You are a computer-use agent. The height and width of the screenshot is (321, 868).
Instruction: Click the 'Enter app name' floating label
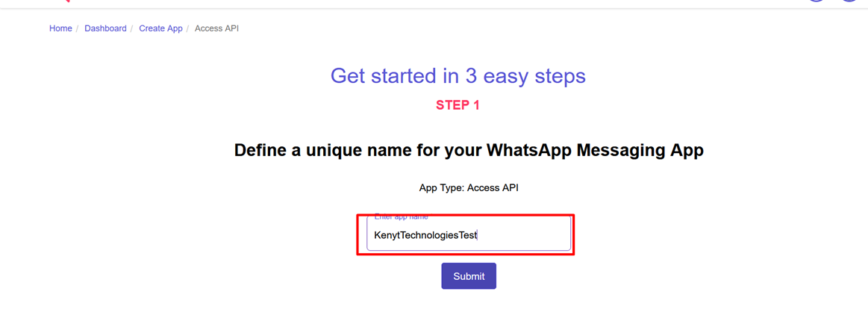point(401,217)
